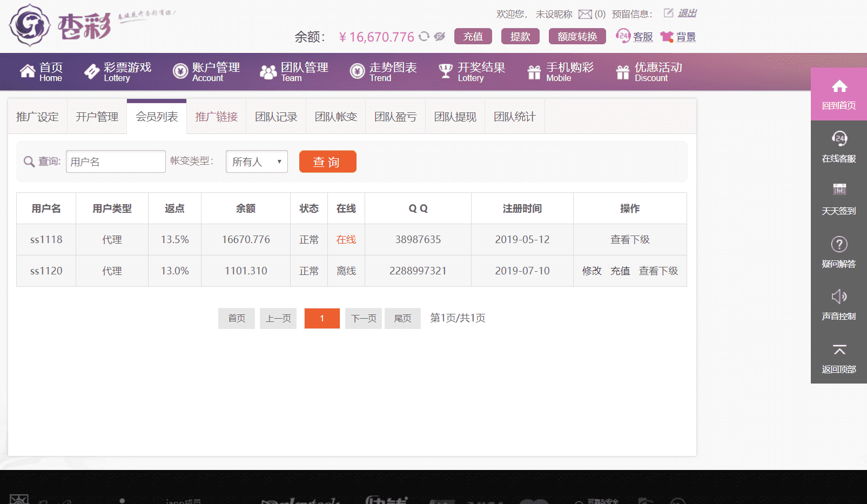Click the ¥16,670.776 balance amount

click(376, 37)
